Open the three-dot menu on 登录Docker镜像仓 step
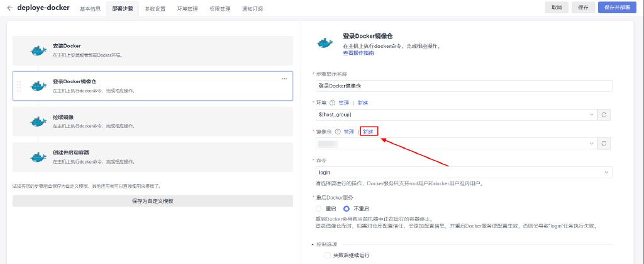The width and height of the screenshot is (644, 264). click(284, 79)
